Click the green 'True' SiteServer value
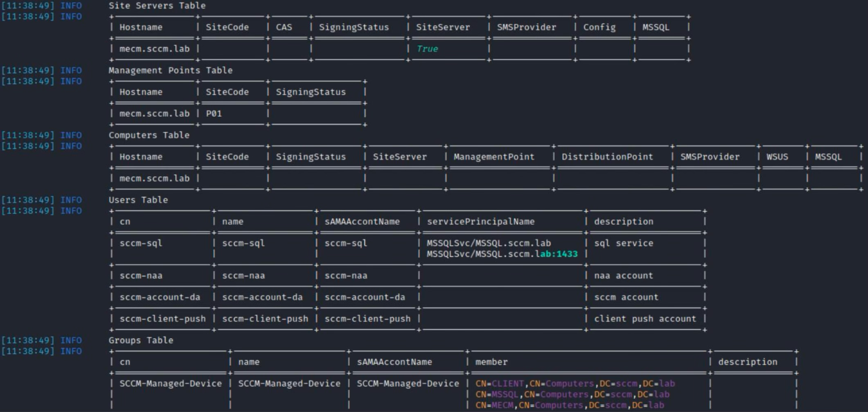This screenshot has width=868, height=412. pyautogui.click(x=427, y=49)
